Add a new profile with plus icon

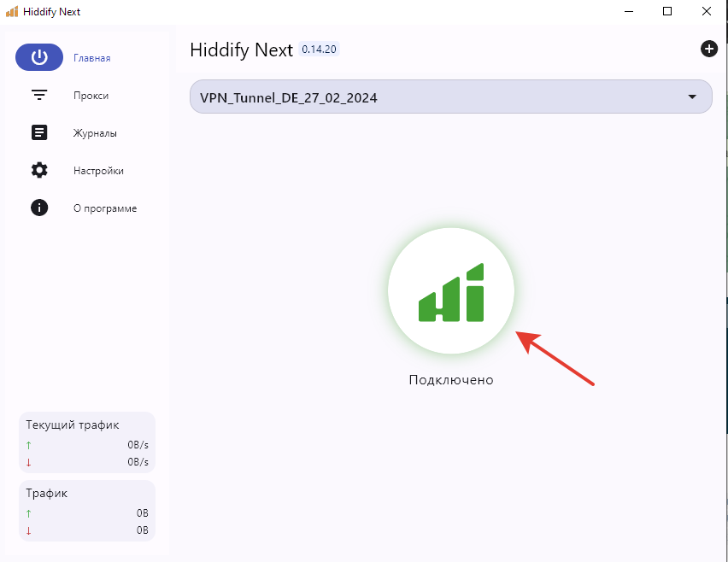pyautogui.click(x=709, y=49)
